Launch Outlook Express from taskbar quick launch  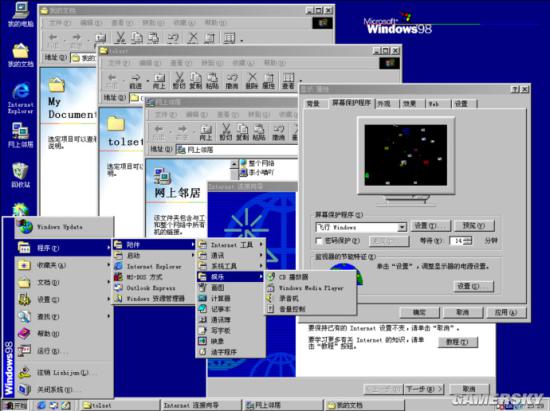pos(54,405)
